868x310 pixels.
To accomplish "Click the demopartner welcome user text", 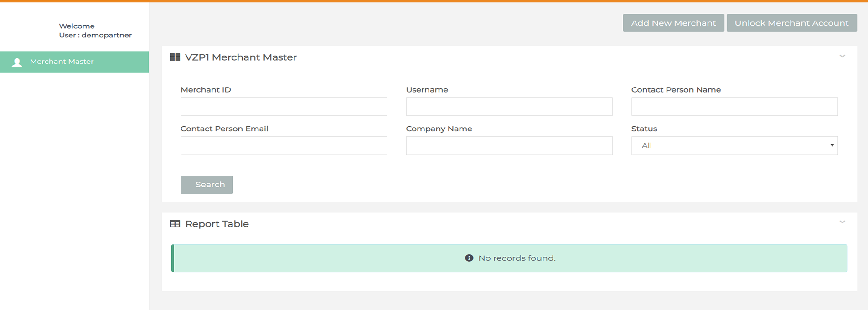I will point(95,35).
